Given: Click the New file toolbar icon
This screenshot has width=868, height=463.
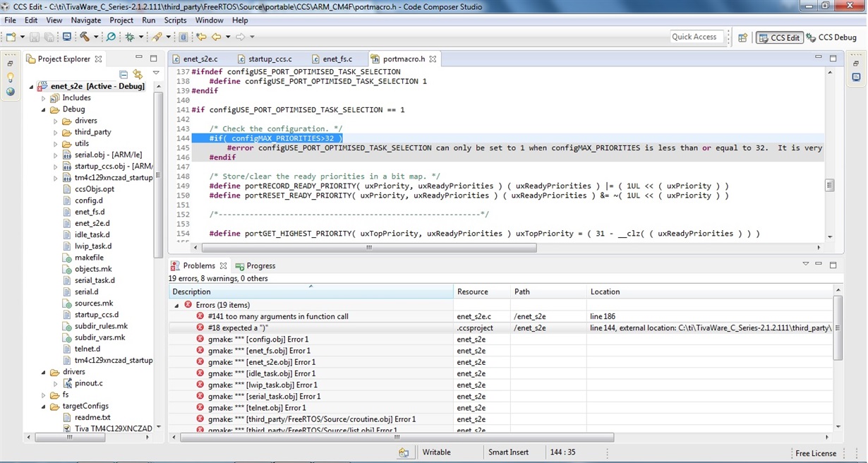Looking at the screenshot, I should [11, 37].
